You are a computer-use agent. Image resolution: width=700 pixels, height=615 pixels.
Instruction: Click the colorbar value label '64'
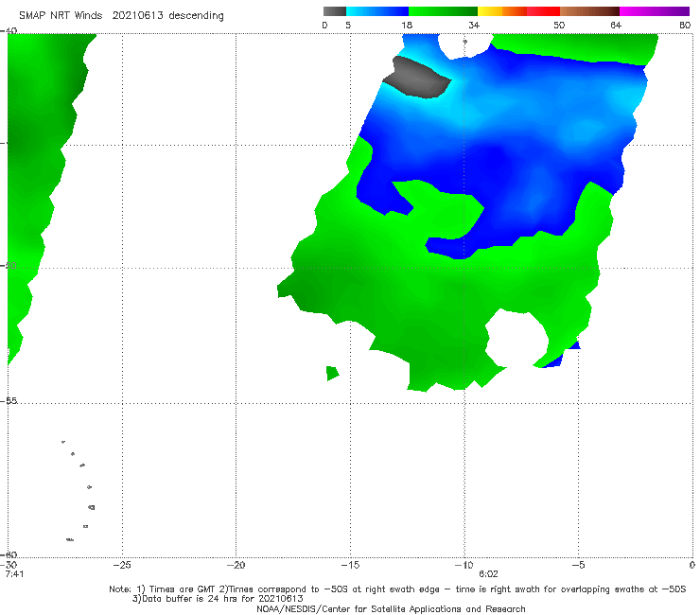point(616,26)
